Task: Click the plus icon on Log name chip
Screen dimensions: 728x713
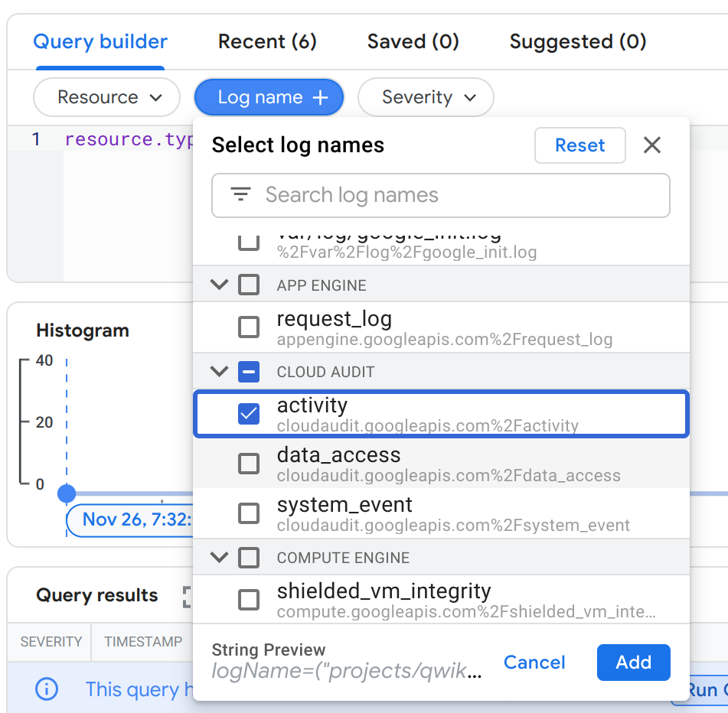Action: [x=321, y=98]
